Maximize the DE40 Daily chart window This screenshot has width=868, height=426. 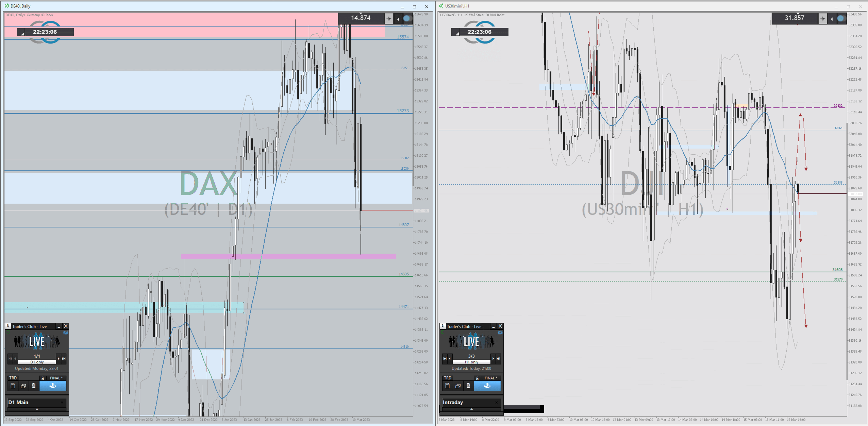point(414,6)
